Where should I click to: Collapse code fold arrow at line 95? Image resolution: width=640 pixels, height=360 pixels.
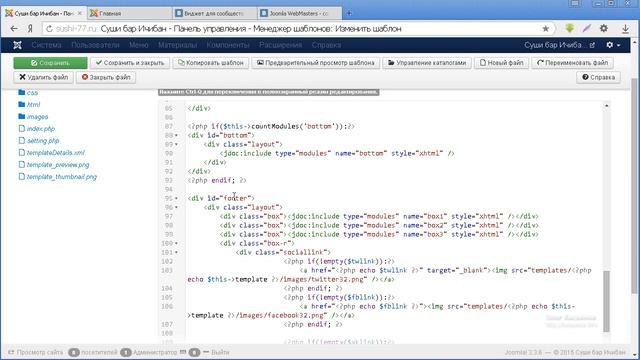(x=176, y=198)
